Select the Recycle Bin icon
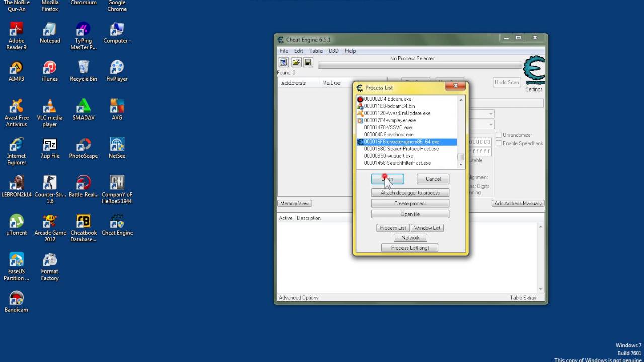644x362 pixels. [x=84, y=71]
